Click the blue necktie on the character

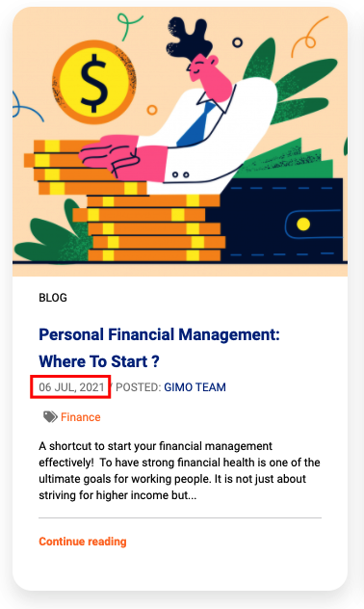point(197,124)
